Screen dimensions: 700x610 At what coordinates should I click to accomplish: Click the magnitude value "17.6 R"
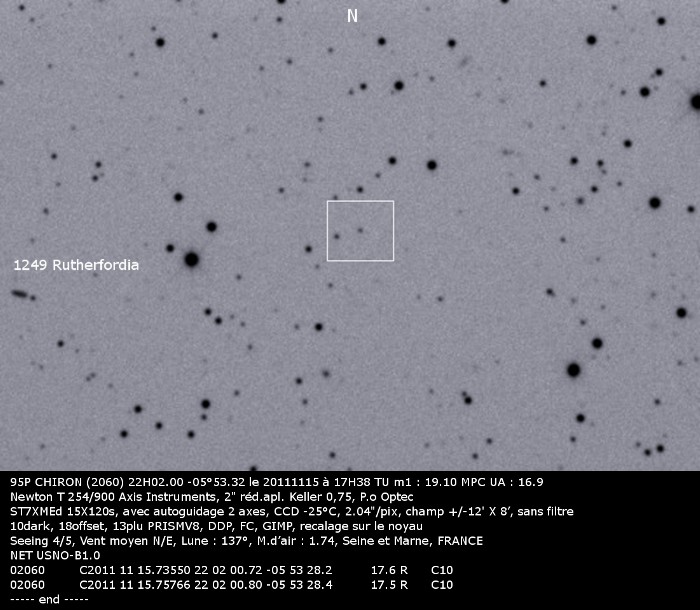(389, 570)
